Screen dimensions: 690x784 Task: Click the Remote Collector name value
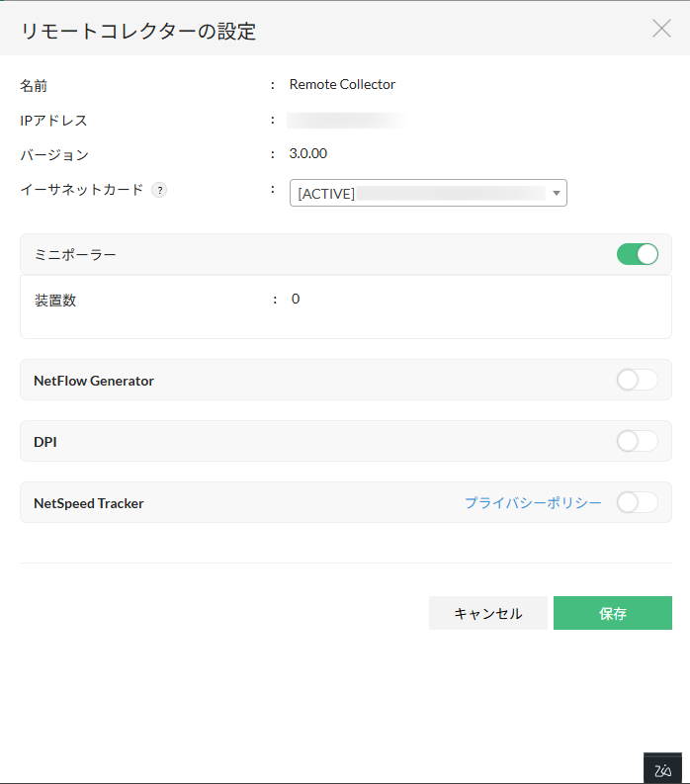(342, 84)
